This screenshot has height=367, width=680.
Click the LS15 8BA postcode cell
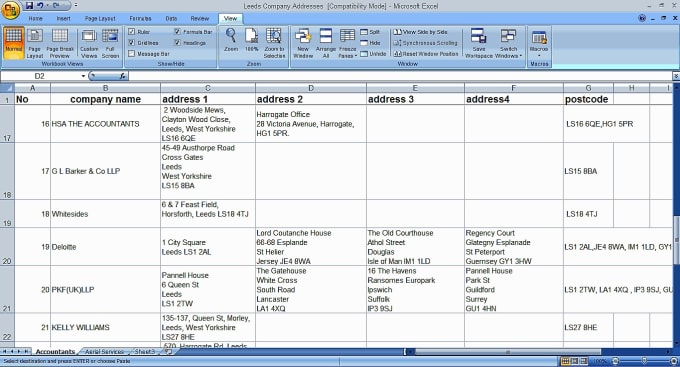pyautogui.click(x=588, y=171)
